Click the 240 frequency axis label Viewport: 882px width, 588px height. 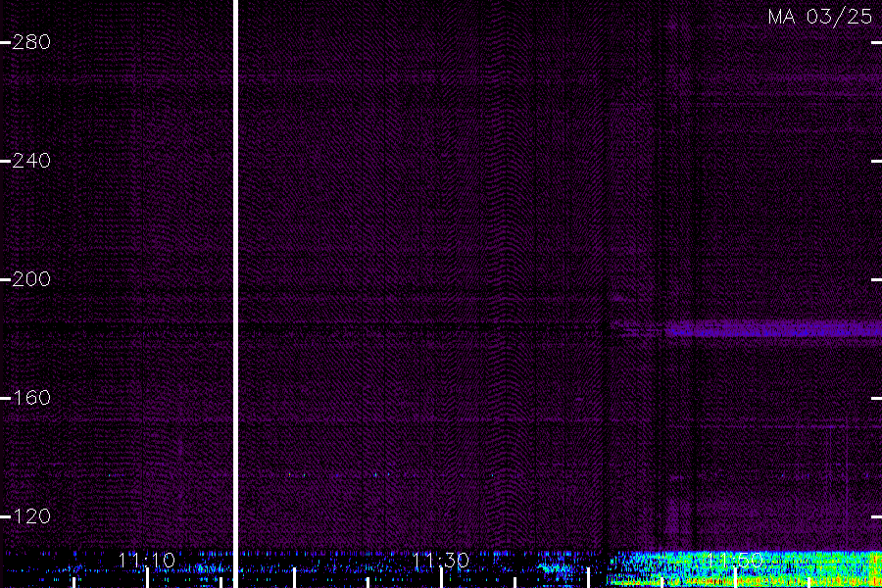[31, 161]
